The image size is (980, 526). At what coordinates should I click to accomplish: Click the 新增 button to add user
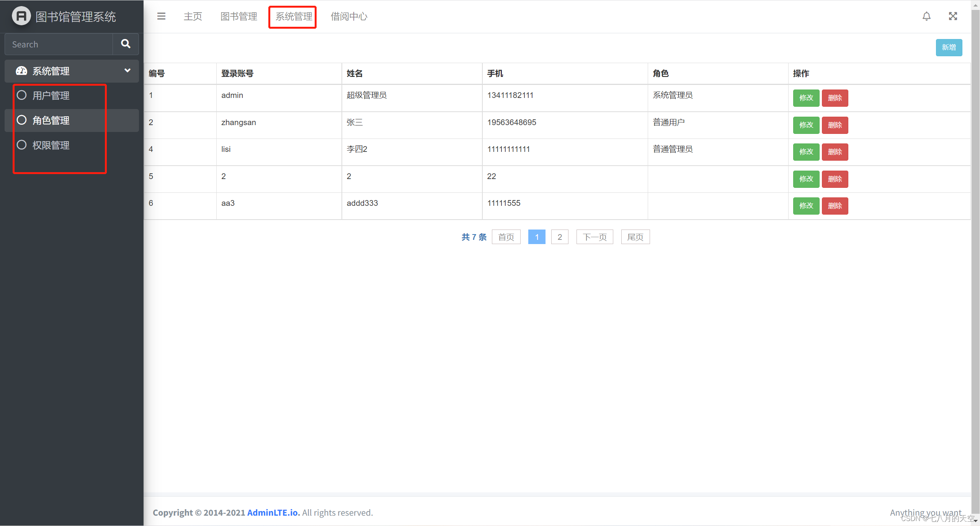pos(949,47)
